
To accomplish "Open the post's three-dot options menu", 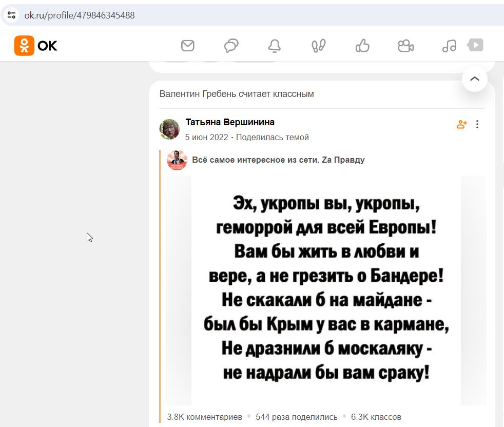I will pos(477,124).
